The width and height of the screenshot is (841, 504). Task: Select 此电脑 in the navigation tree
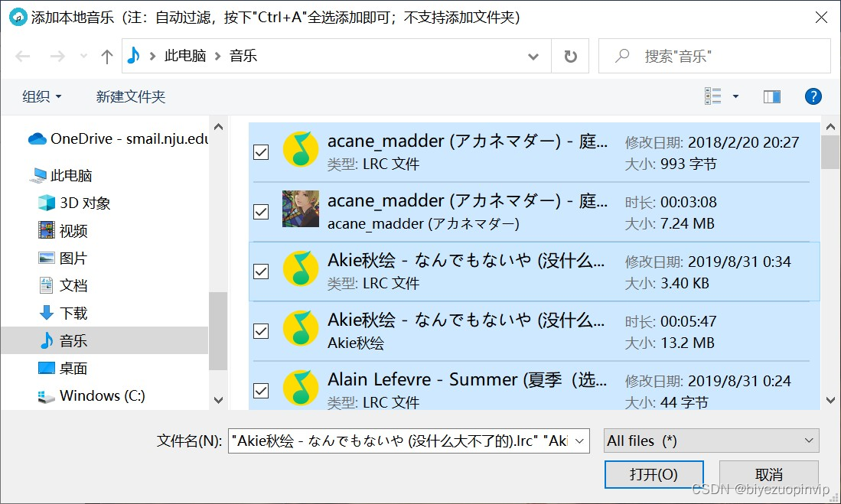click(x=62, y=175)
